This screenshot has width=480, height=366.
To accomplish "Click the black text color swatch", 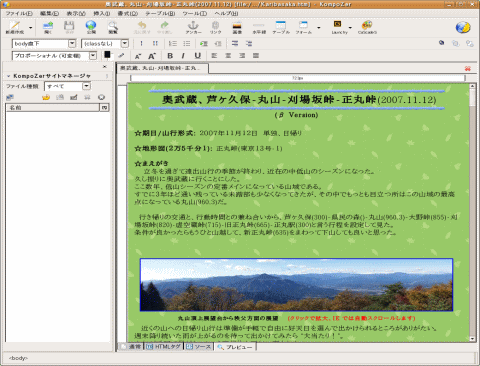I will (107, 55).
